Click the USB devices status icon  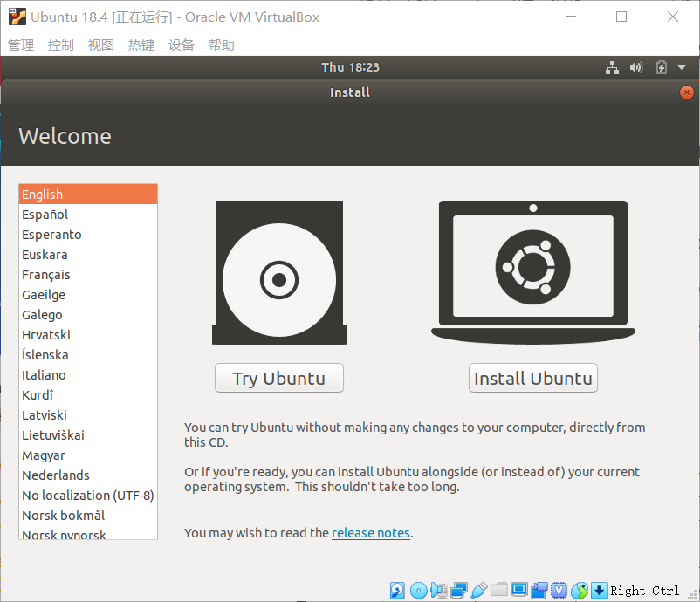coord(478,591)
